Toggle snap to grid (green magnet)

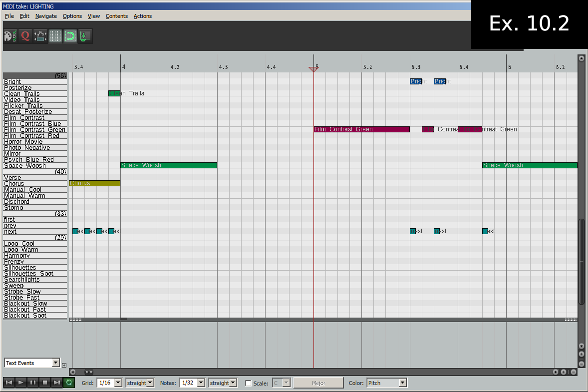click(70, 36)
